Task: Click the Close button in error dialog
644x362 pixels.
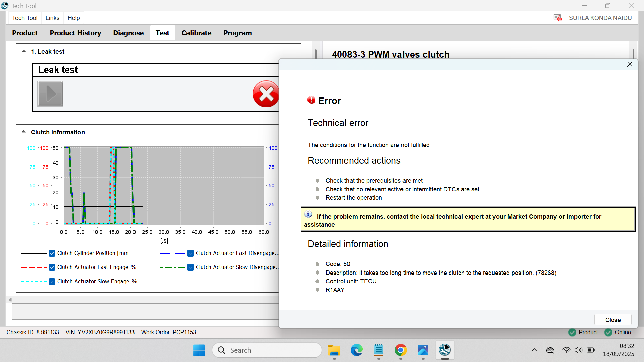Action: point(613,320)
